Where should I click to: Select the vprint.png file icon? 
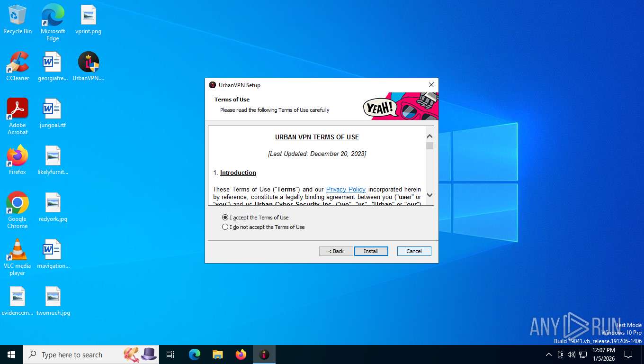(x=88, y=20)
